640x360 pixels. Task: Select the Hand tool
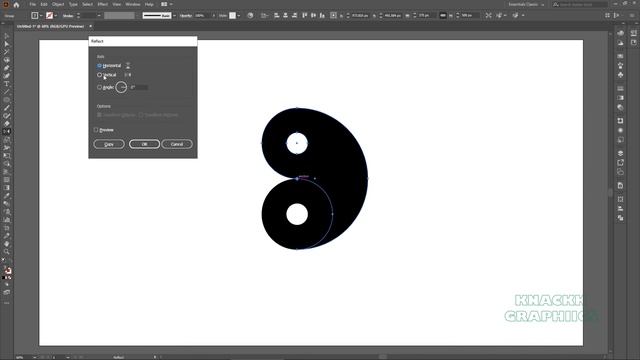coord(7,244)
